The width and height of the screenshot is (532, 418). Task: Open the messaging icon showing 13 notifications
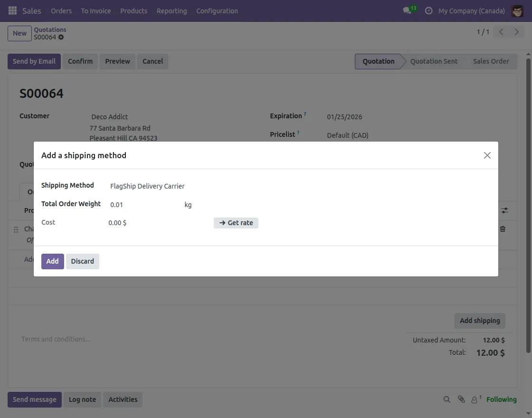click(407, 10)
